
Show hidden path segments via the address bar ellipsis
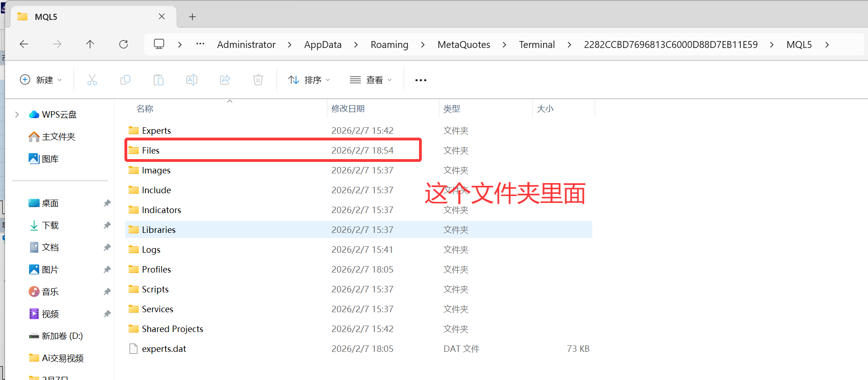click(x=200, y=44)
